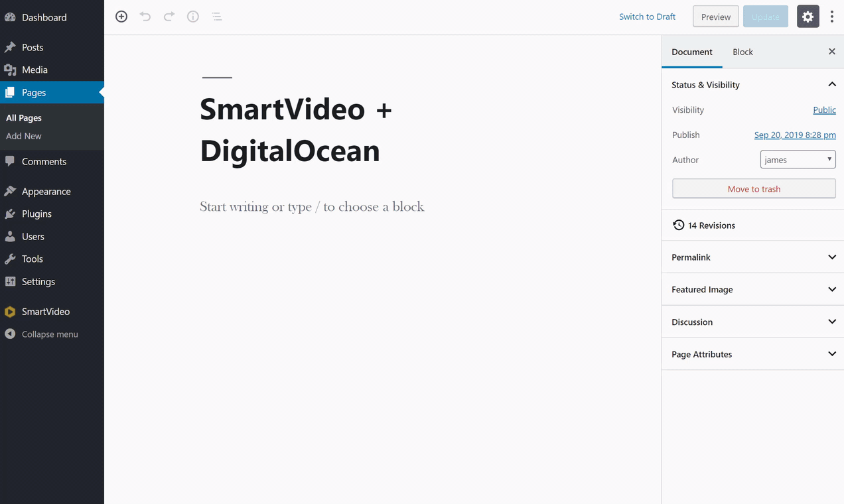
Task: Open the SmartVideo plugin from the sidebar
Action: (x=46, y=311)
